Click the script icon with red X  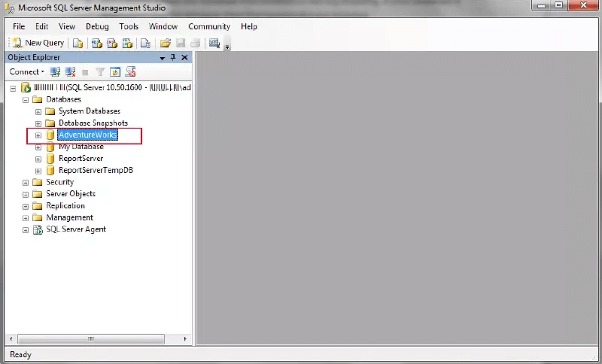point(130,71)
